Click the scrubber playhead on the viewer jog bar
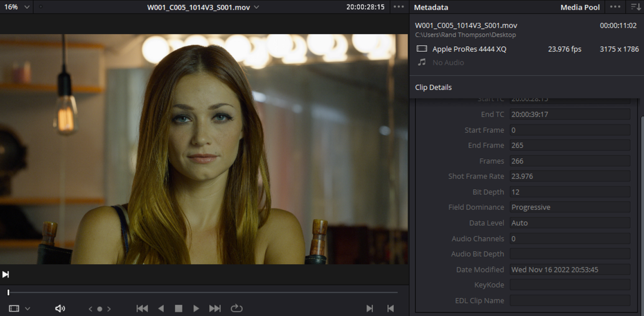 (8, 292)
